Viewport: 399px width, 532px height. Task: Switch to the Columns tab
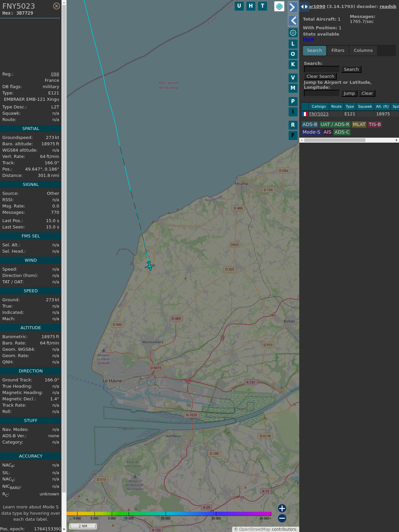pyautogui.click(x=363, y=51)
